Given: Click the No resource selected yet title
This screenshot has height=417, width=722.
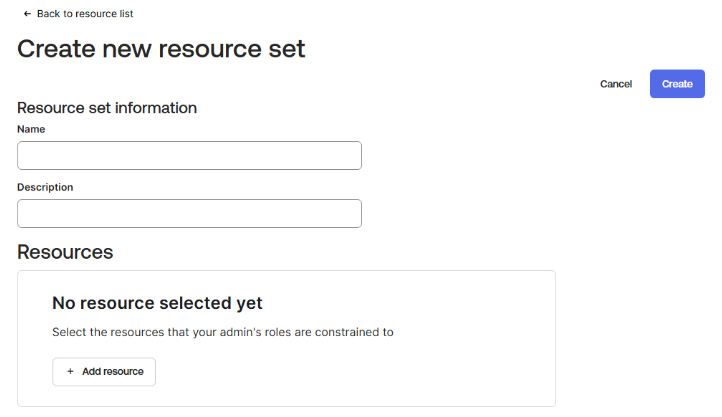Looking at the screenshot, I should pyautogui.click(x=157, y=303).
